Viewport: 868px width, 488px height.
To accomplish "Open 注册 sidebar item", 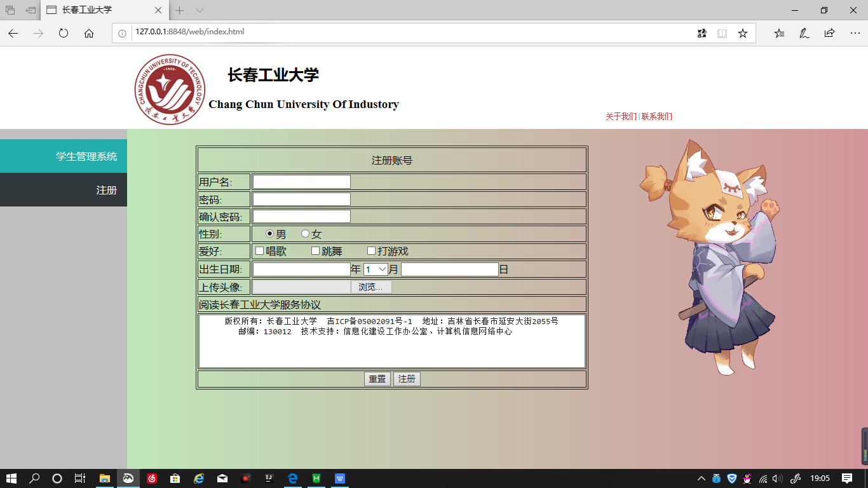I will point(64,190).
